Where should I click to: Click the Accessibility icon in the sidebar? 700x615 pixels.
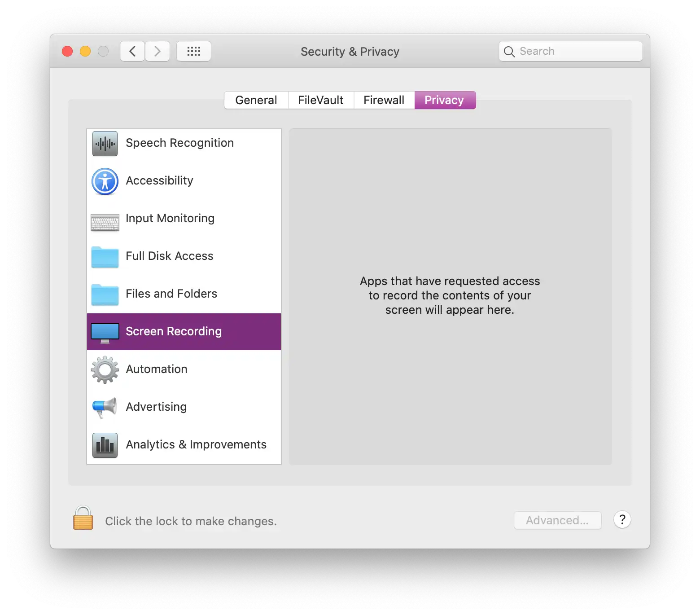[105, 181]
